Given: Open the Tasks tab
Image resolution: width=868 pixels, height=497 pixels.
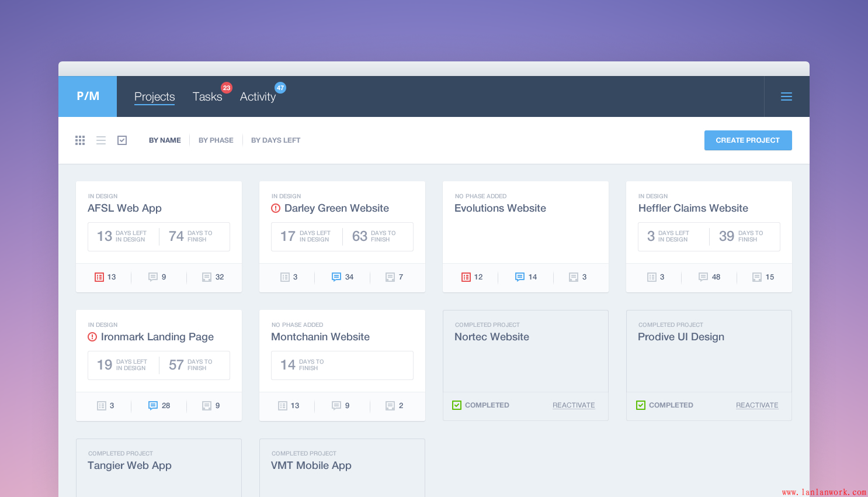Looking at the screenshot, I should [x=207, y=96].
